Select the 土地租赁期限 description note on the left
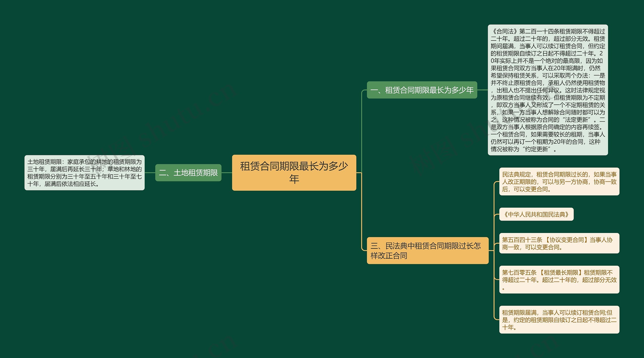The width and height of the screenshot is (644, 358). pyautogui.click(x=84, y=173)
